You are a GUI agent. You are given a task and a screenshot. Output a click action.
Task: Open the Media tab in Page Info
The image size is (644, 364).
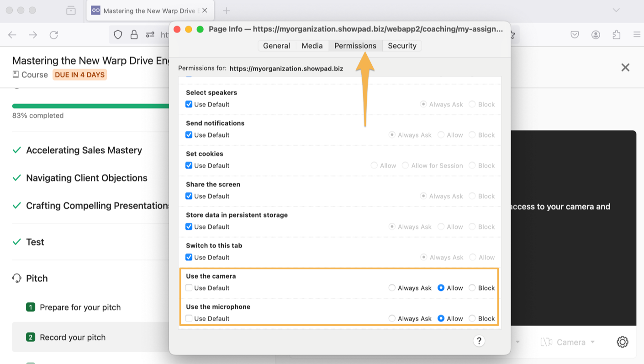pyautogui.click(x=312, y=45)
